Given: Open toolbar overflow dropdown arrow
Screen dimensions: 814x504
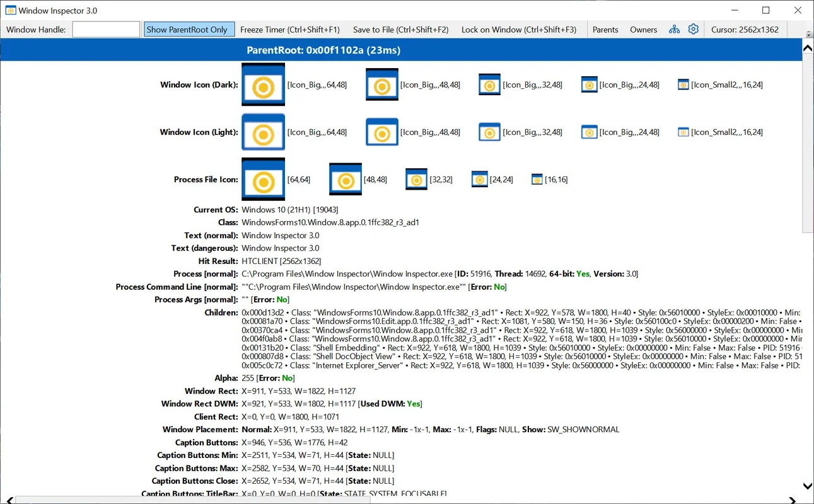Looking at the screenshot, I should (808, 35).
